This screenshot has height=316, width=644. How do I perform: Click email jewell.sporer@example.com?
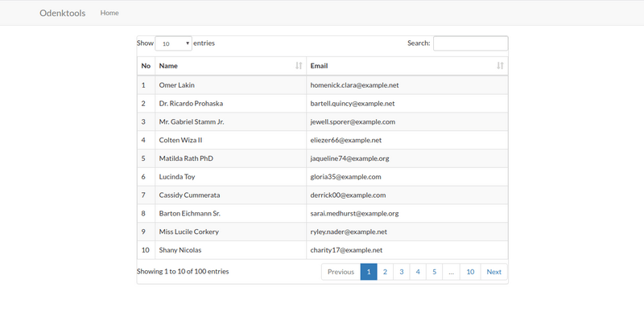coord(353,122)
